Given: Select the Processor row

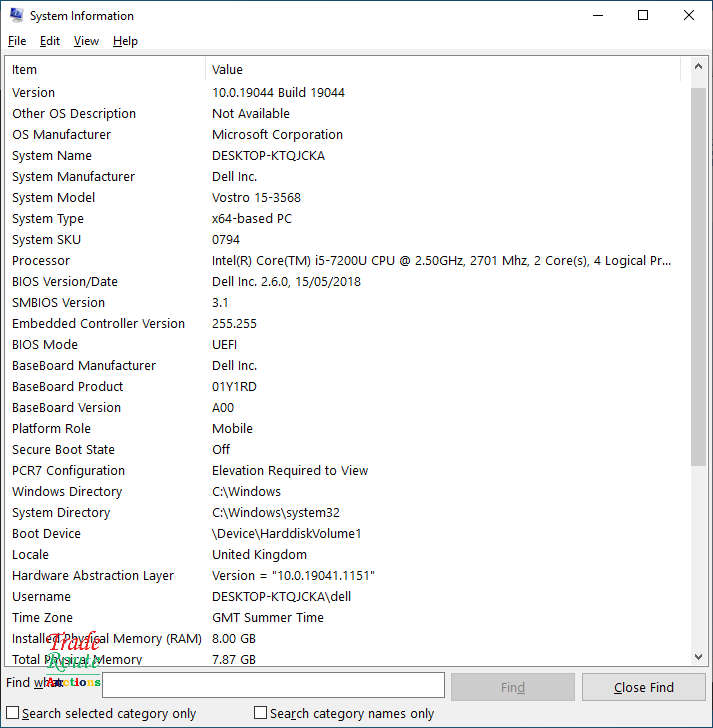Looking at the screenshot, I should click(x=344, y=260).
